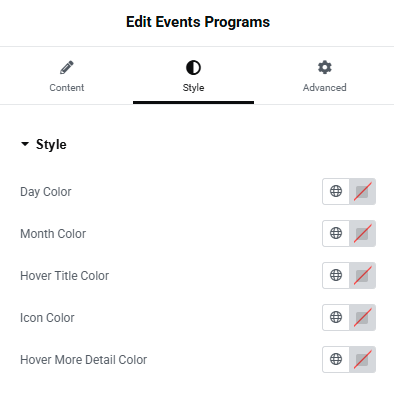Pick a color for Month Color swatch
The image size is (394, 400).
362,233
